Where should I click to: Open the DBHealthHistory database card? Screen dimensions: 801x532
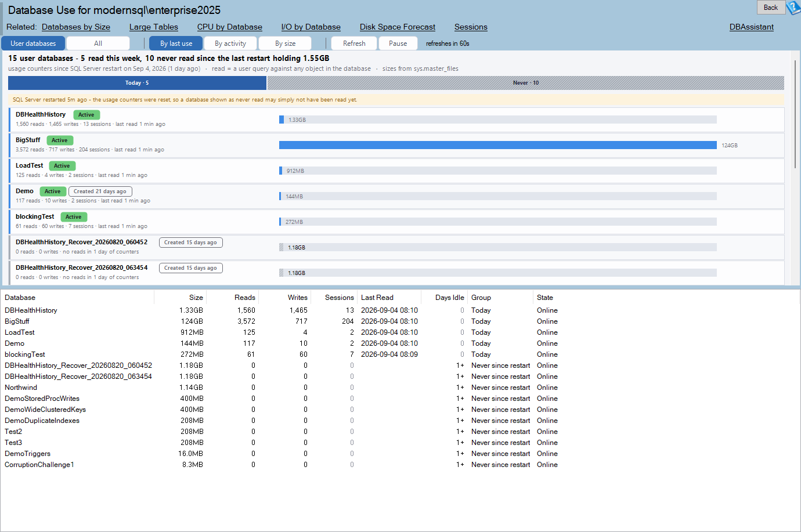(x=396, y=120)
